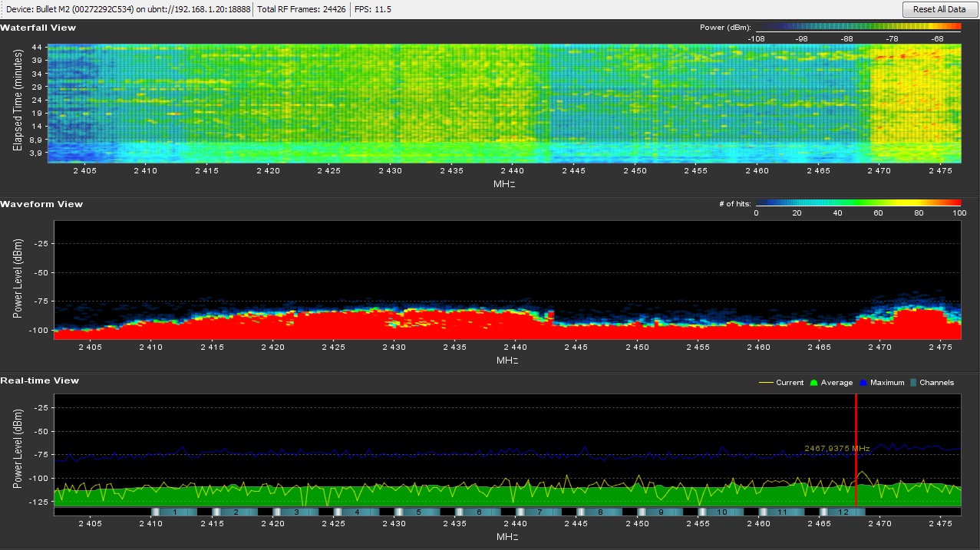Select channel 12 marker on channel bar

coord(843,512)
